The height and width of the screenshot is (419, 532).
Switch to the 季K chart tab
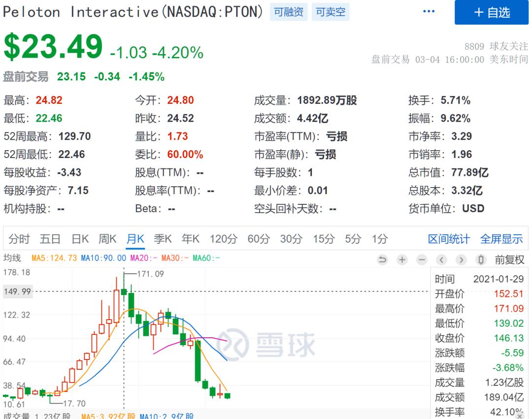[x=163, y=239]
